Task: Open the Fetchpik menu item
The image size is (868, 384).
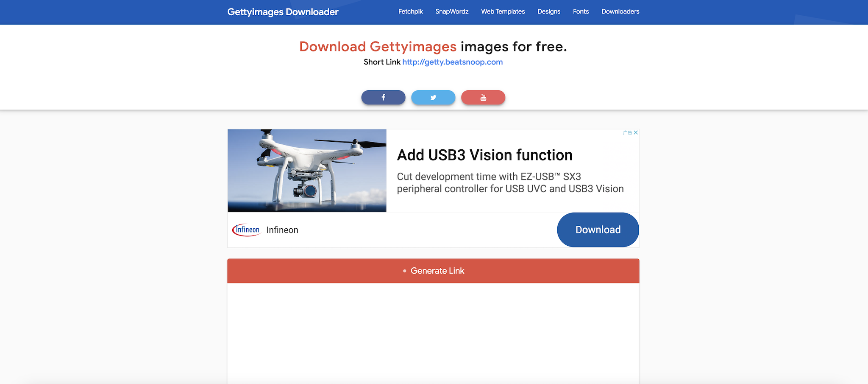Action: [410, 11]
